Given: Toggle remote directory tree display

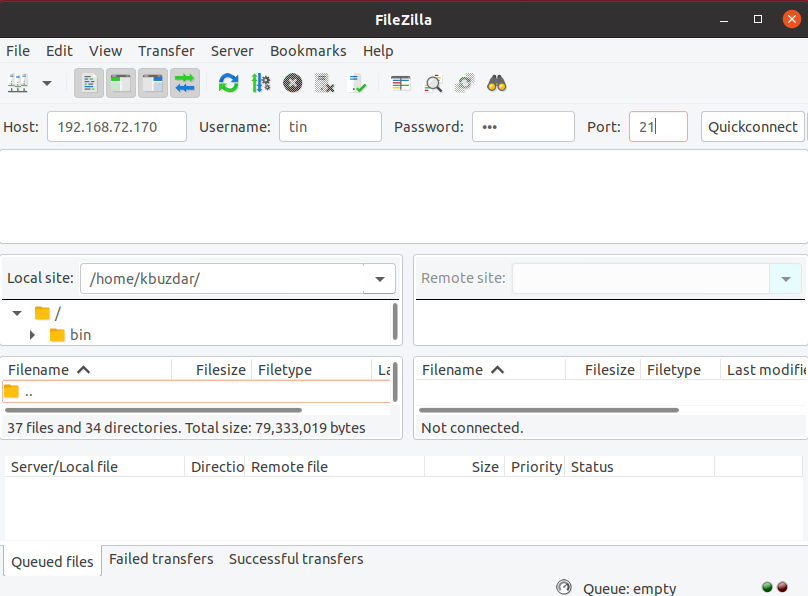Looking at the screenshot, I should 153,83.
